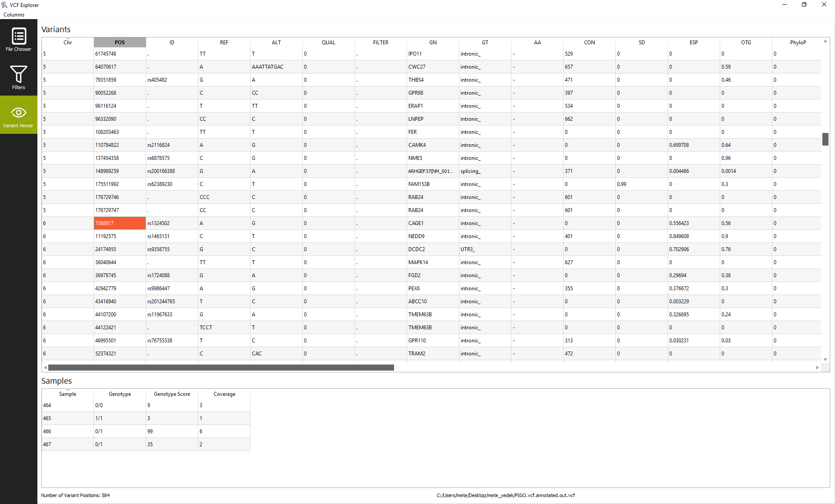The image size is (835, 504).
Task: Open the Columns menu
Action: coord(13,14)
